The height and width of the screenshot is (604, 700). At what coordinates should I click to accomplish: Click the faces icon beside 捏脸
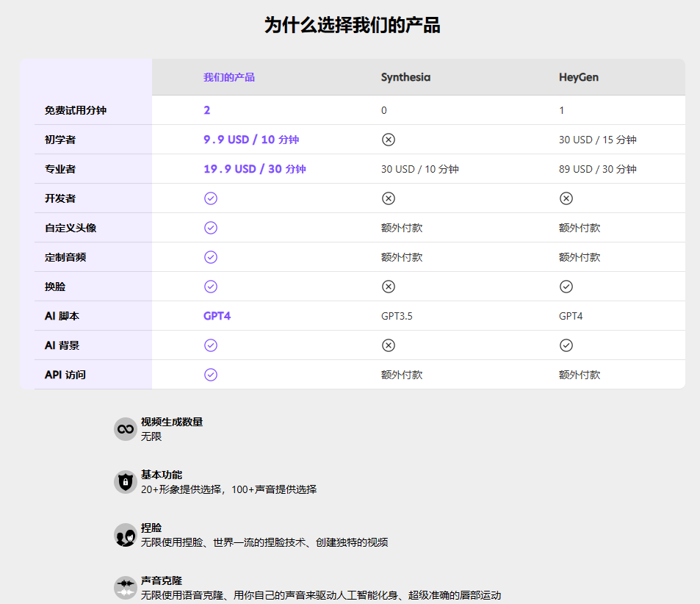126,535
